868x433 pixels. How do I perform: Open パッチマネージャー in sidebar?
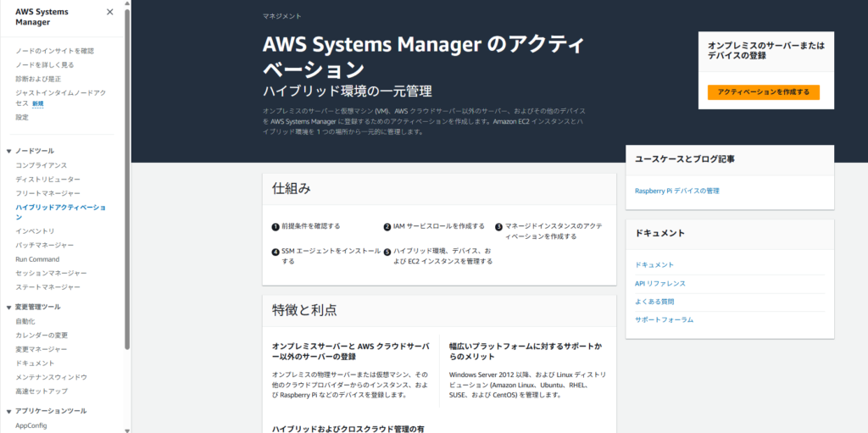[44, 245]
